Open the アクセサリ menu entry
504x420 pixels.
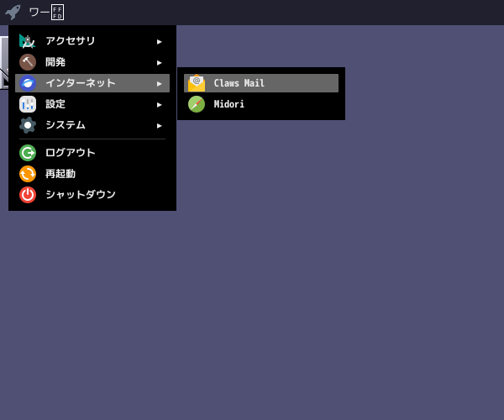[x=92, y=41]
